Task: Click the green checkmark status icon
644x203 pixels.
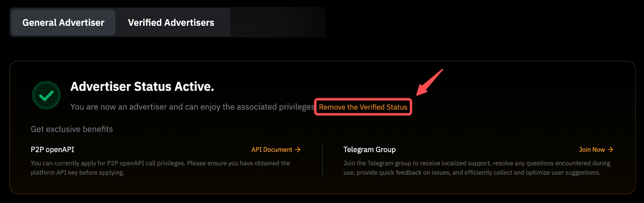Action: click(46, 95)
